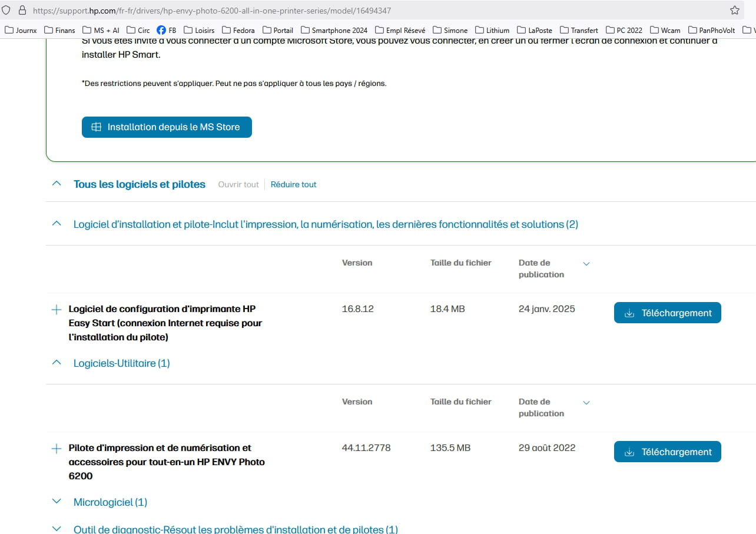This screenshot has width=756, height=534.
Task: Collapse the Logiciels-Utilitaire category
Action: [57, 363]
